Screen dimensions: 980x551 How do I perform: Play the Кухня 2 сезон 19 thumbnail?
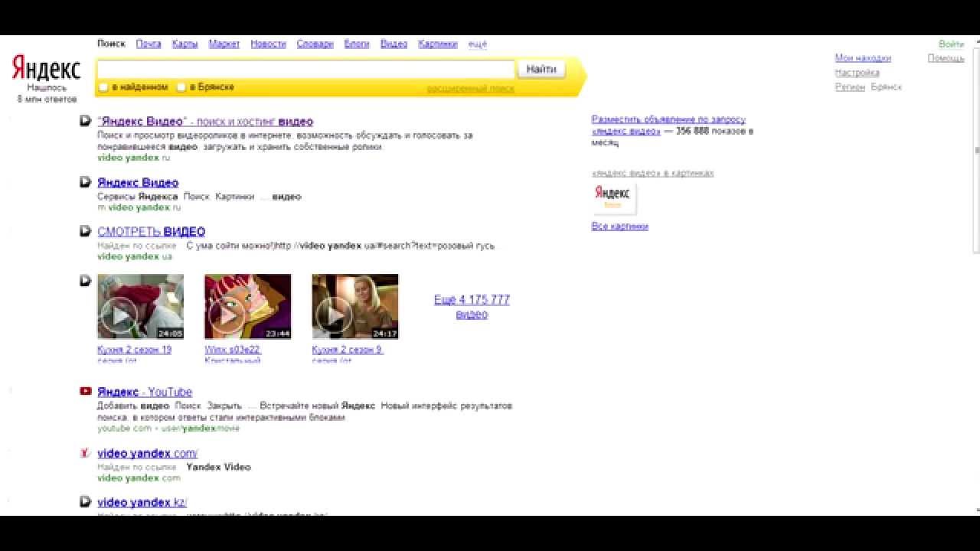click(x=140, y=306)
